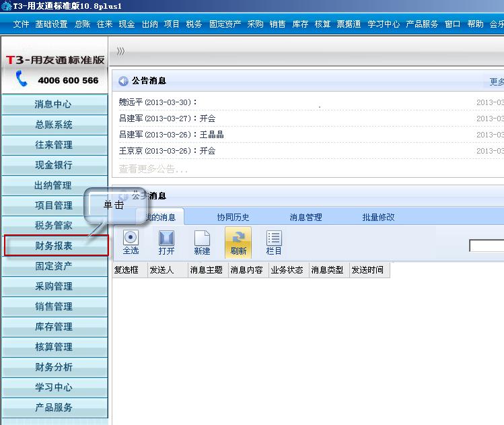Click the phone icon beside 4006 600 566
The image size is (504, 425).
tap(22, 79)
